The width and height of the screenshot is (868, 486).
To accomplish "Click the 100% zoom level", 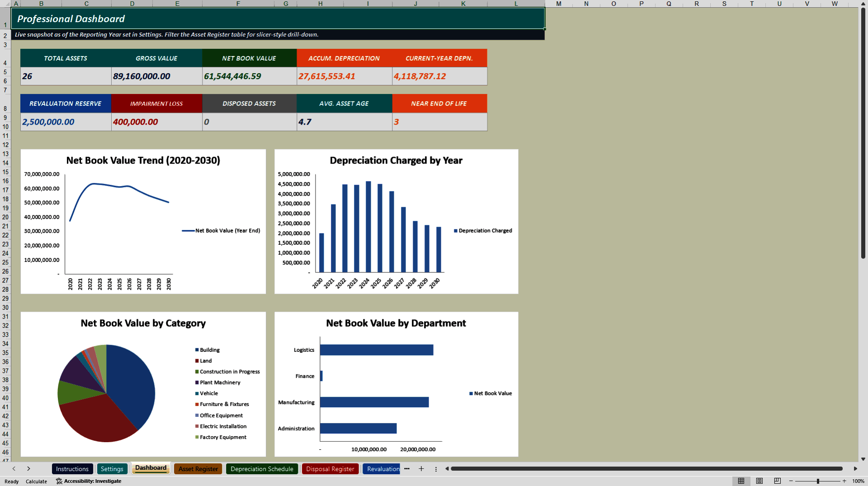I will [858, 481].
